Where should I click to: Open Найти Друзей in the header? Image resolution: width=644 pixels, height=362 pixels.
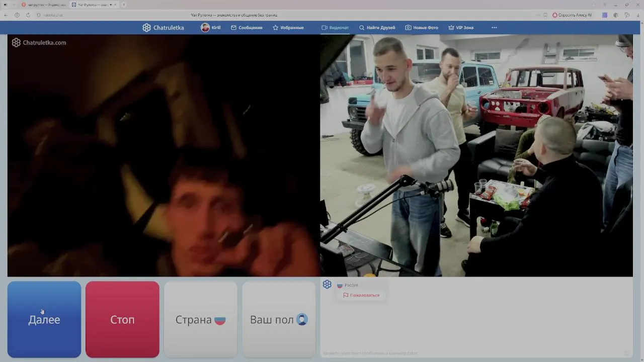[x=377, y=28]
